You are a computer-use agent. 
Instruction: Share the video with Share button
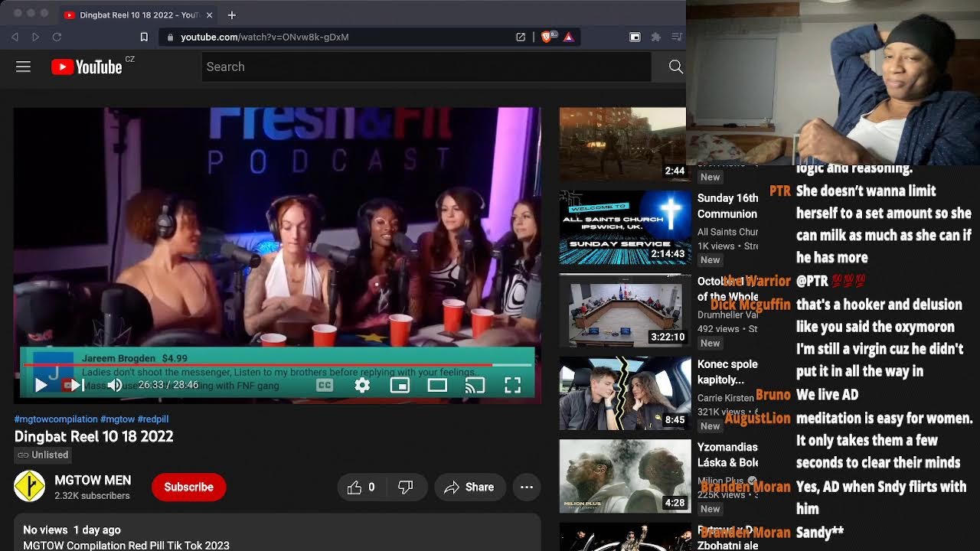469,487
